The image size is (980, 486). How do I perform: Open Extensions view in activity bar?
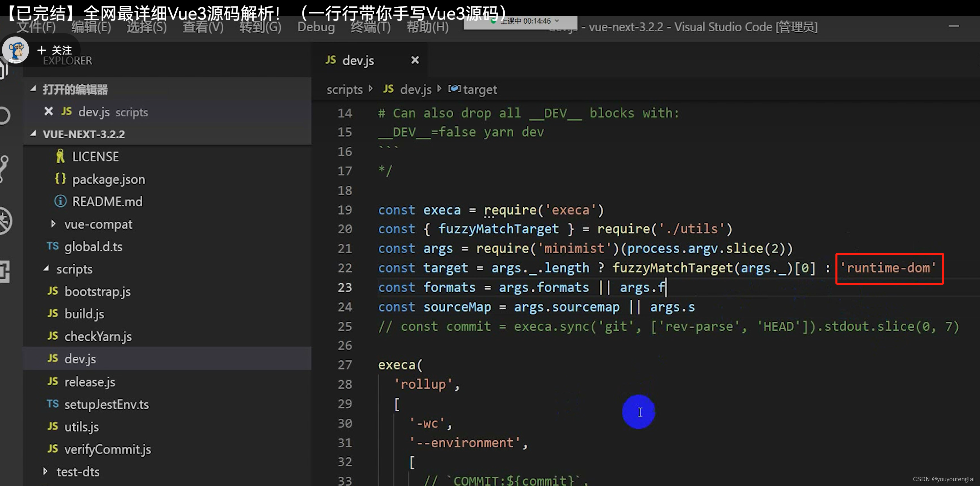point(5,271)
